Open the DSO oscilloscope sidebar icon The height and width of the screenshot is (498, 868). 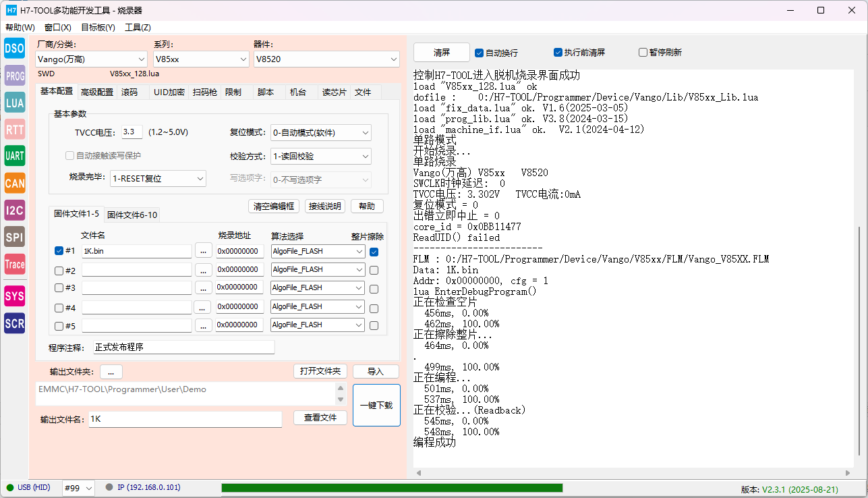[14, 48]
